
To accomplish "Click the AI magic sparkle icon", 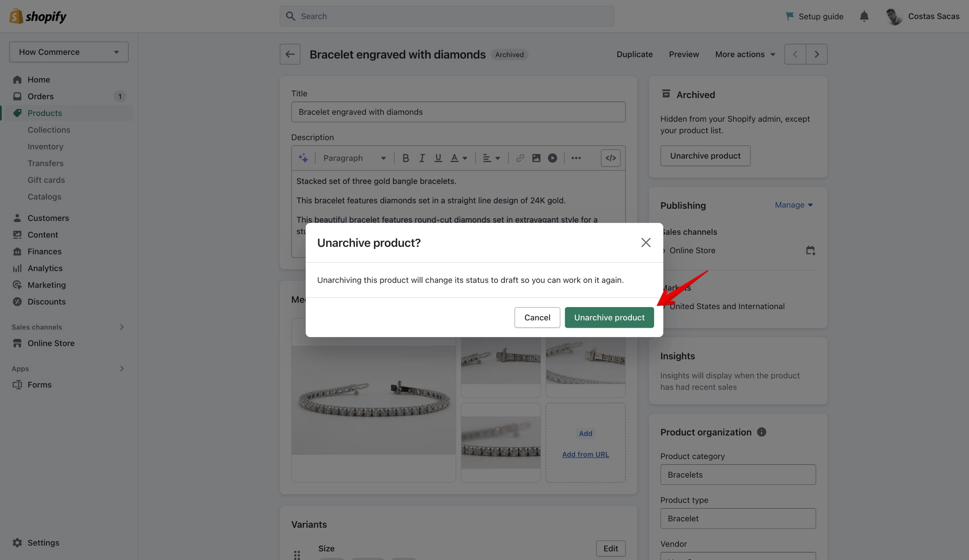I will tap(303, 158).
